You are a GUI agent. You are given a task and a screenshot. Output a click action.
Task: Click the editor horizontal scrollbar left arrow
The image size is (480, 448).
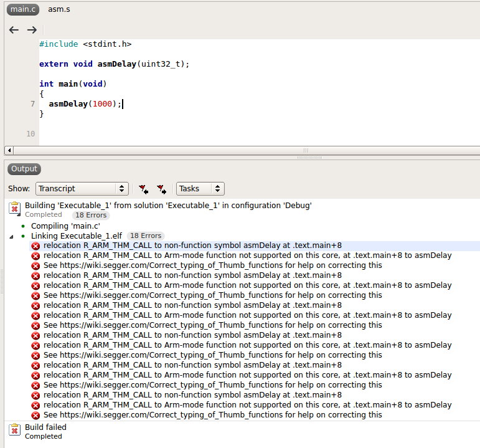point(9,150)
